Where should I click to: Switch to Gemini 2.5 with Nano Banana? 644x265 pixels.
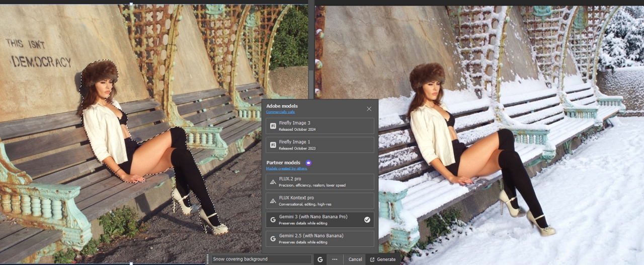coord(319,238)
